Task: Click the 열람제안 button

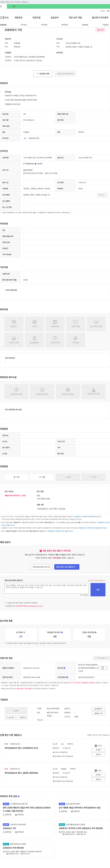Action: [x=22, y=717]
